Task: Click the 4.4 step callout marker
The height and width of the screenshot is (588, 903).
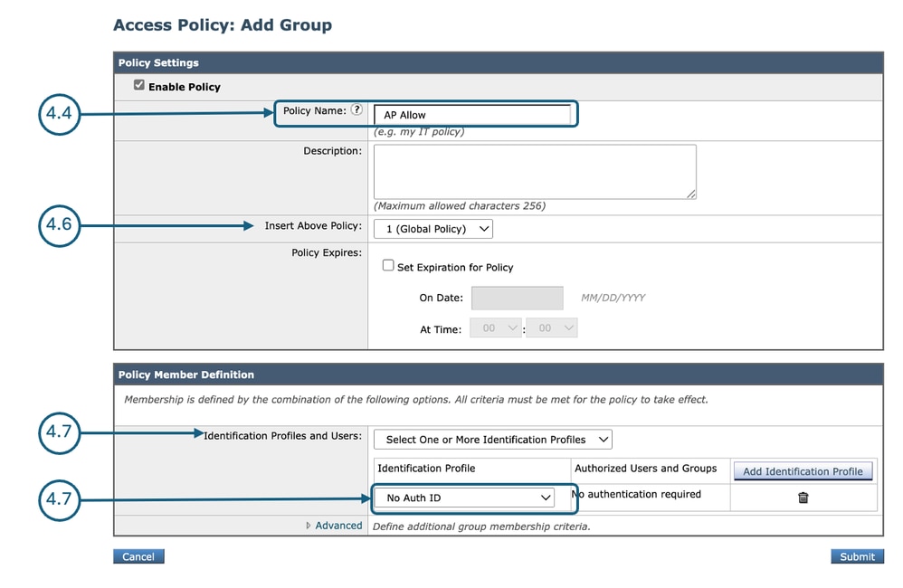Action: coord(60,115)
